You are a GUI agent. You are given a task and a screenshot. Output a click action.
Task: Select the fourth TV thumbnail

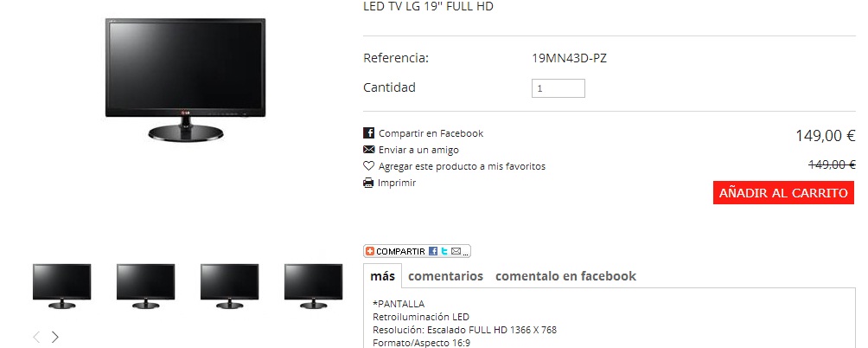pos(313,286)
